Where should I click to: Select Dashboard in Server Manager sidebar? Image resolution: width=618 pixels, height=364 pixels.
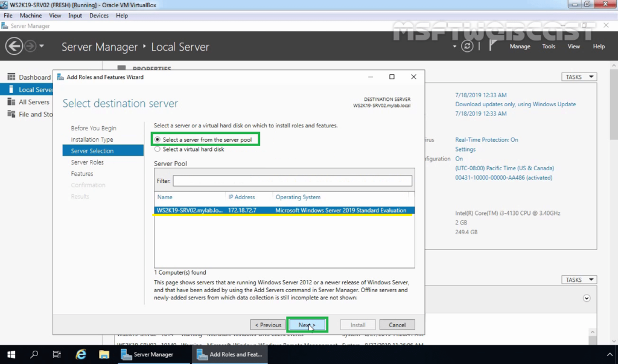point(34,77)
